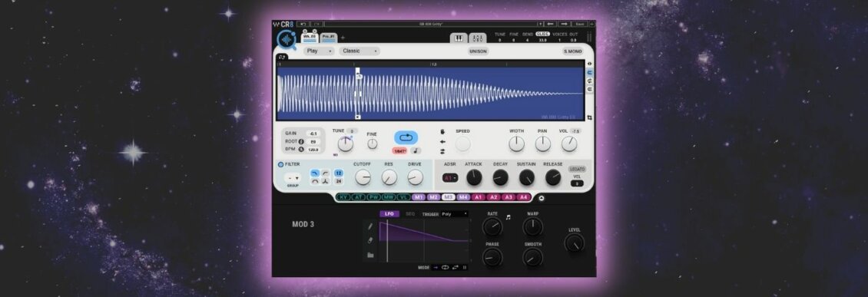Click the left arrow reverse icon
Screen dimensions: 868x297
(443, 141)
